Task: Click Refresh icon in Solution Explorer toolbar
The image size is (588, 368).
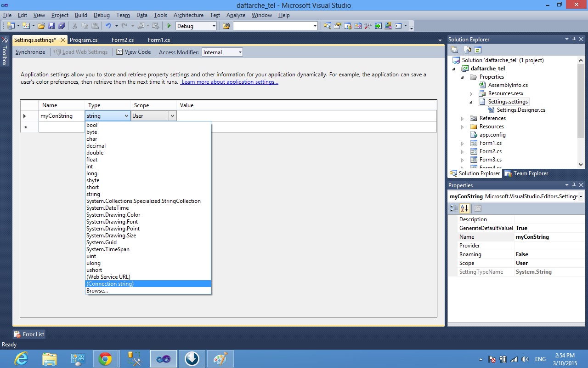Action: click(x=478, y=50)
